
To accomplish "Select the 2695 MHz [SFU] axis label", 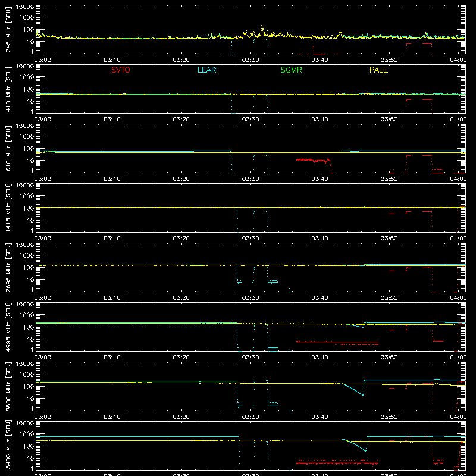I will click(x=8, y=267).
